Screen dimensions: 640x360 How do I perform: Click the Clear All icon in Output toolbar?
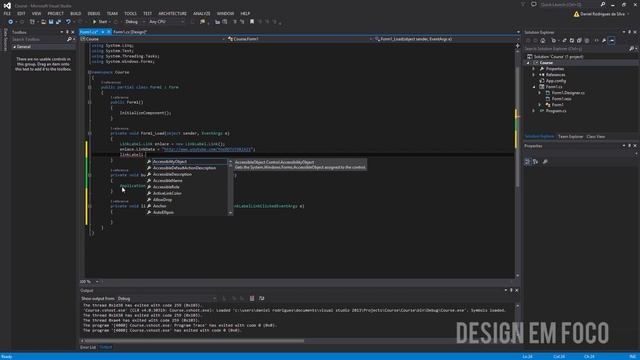coord(252,298)
